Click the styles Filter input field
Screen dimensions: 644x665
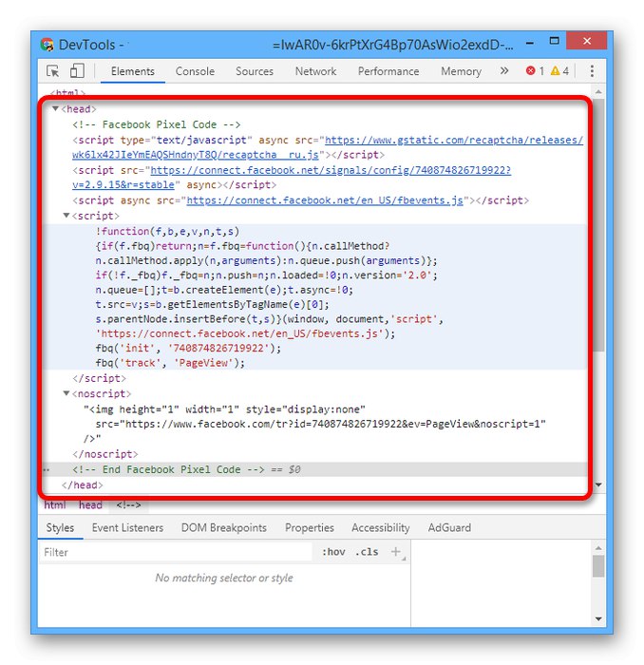[176, 552]
